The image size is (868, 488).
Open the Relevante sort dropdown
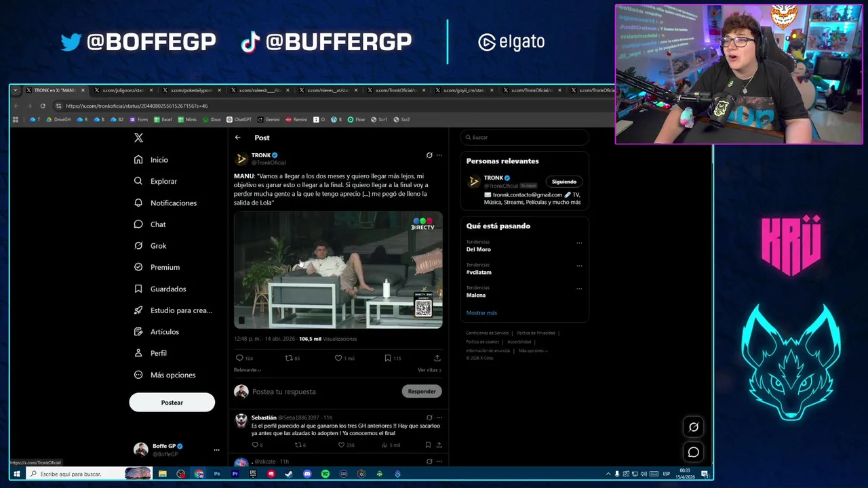click(x=248, y=370)
